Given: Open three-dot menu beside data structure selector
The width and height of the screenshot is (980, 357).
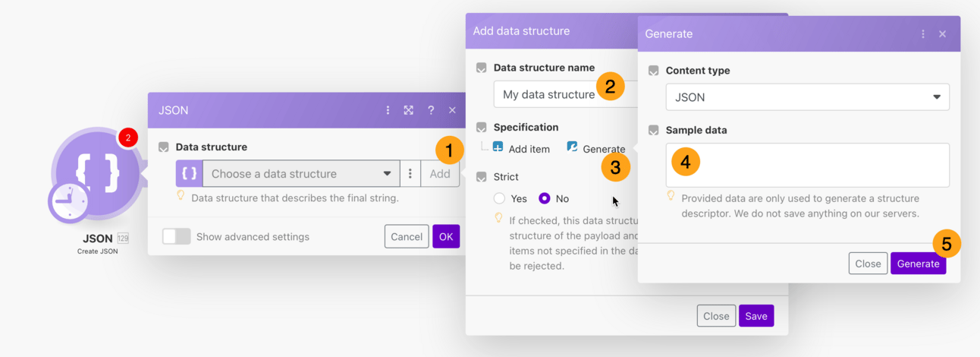Looking at the screenshot, I should coord(410,174).
